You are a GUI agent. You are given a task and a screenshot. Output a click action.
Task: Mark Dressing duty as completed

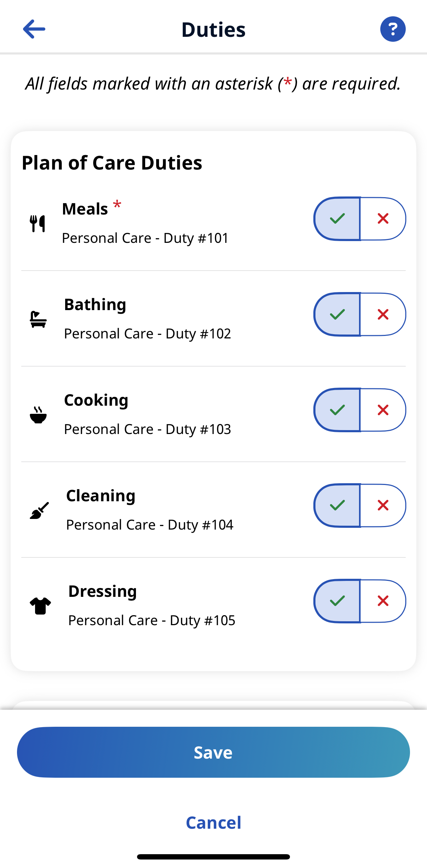(x=337, y=601)
